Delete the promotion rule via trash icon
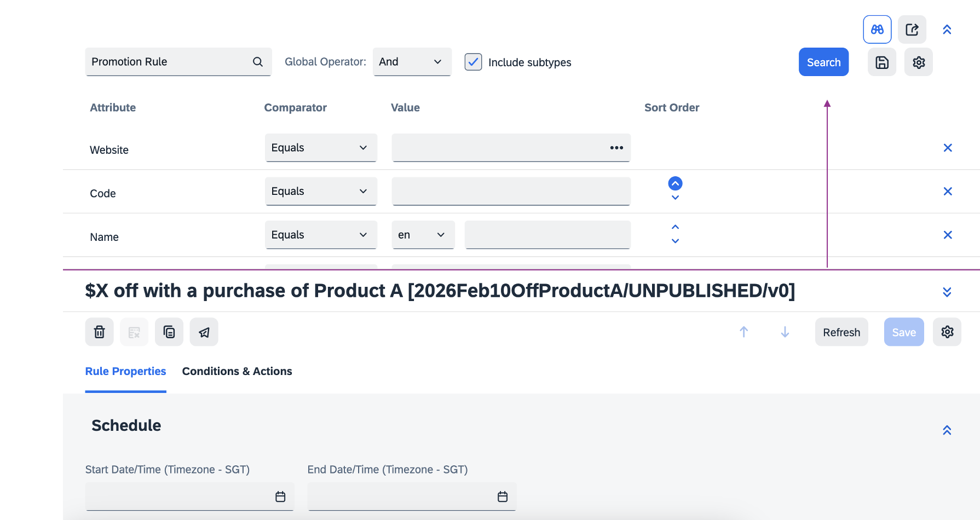Viewport: 980px width, 520px height. [99, 332]
